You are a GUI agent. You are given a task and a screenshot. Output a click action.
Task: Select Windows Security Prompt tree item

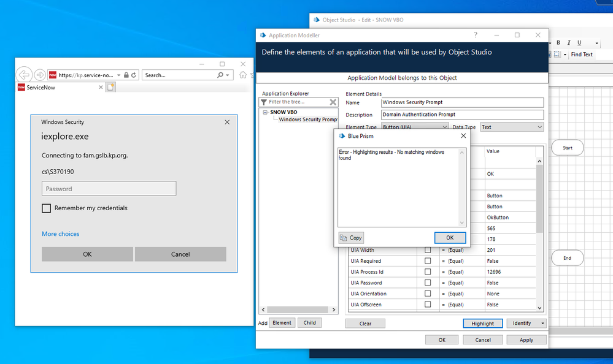(x=307, y=119)
